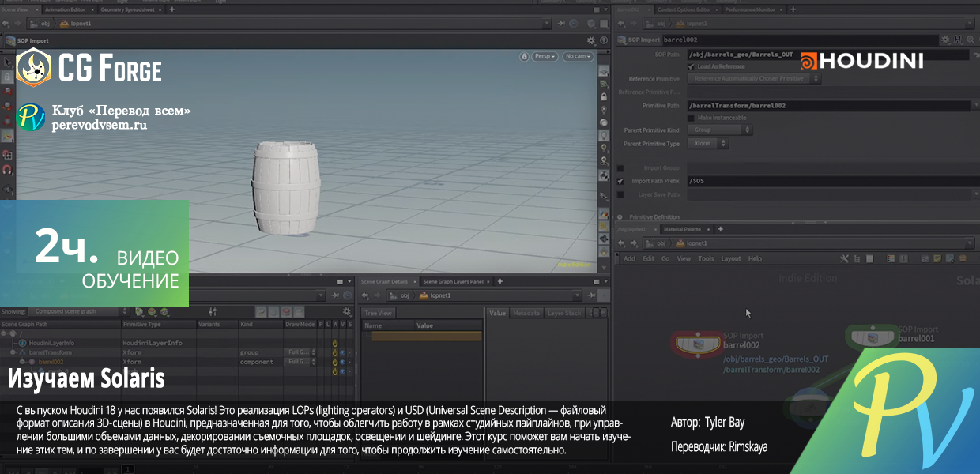This screenshot has height=474, width=980.
Task: Click obj in viewport pane path bar
Action: [46, 24]
